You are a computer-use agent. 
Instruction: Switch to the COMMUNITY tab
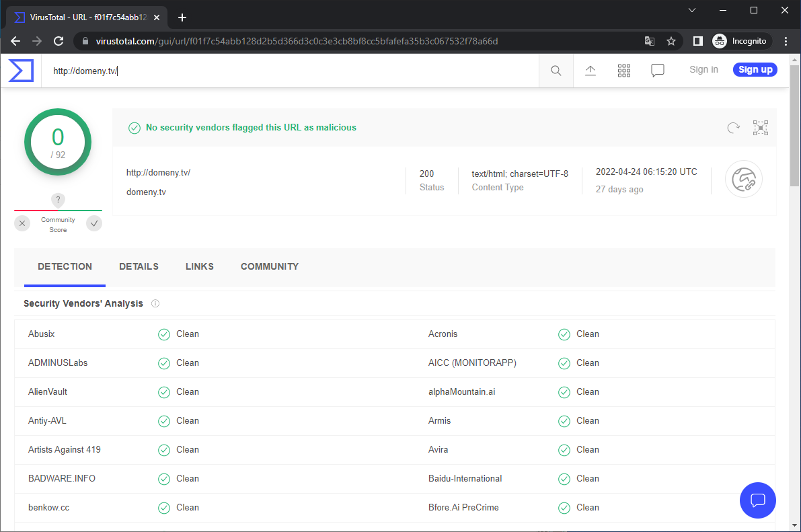(x=270, y=267)
